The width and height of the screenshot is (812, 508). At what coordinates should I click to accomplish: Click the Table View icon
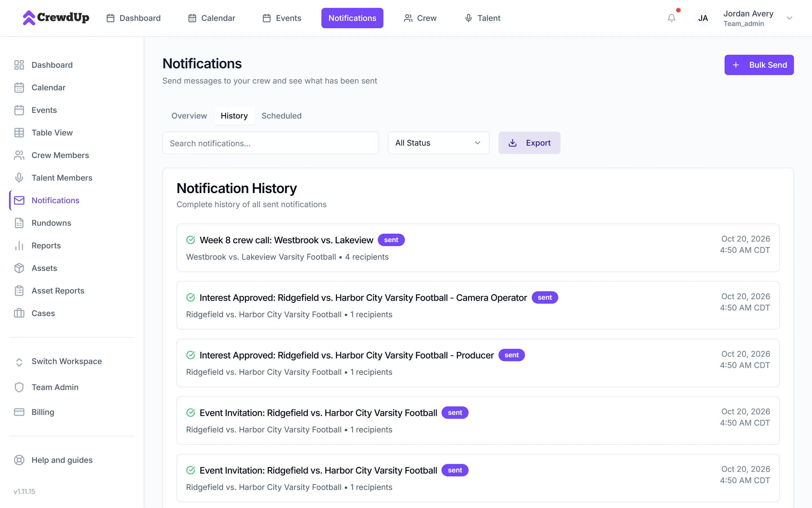point(19,133)
